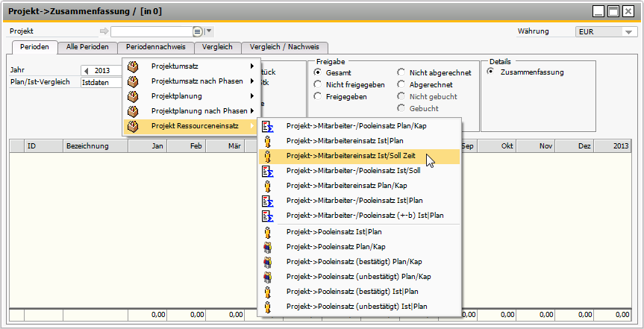Click the Sep column header
This screenshot has width=644, height=329.
tap(469, 146)
